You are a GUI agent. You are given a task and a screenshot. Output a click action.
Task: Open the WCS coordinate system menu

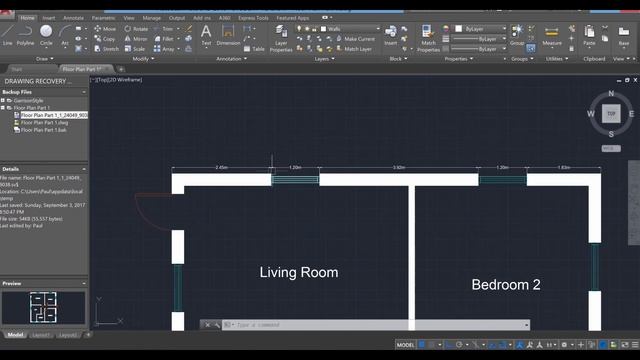[611, 149]
